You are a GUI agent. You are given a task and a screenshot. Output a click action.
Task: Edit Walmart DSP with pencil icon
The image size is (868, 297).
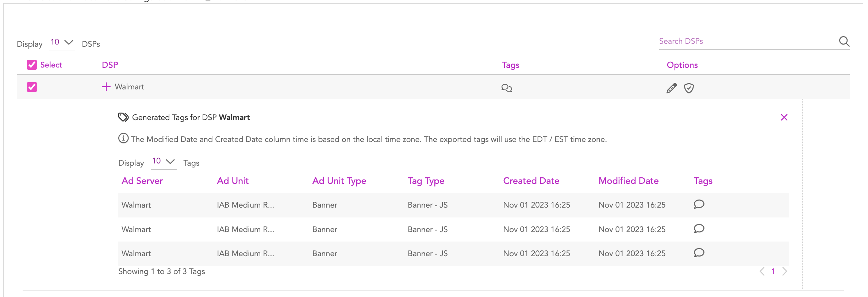click(671, 88)
